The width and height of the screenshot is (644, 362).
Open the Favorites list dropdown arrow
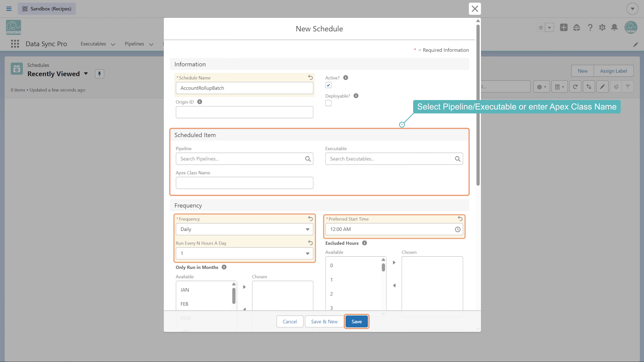point(550,27)
